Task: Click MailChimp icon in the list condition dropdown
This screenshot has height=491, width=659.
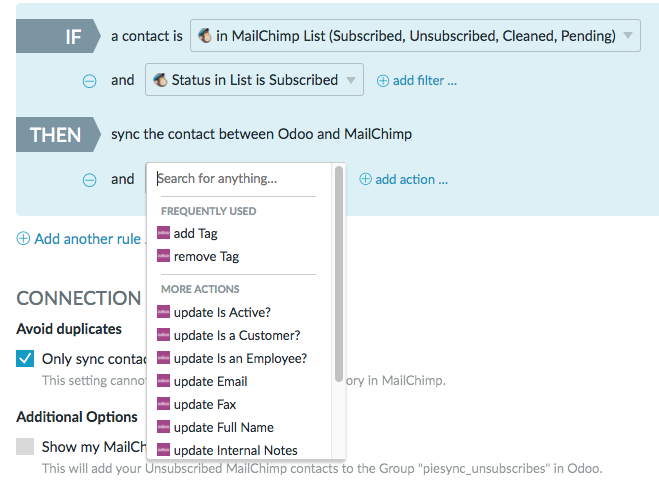Action: click(205, 36)
